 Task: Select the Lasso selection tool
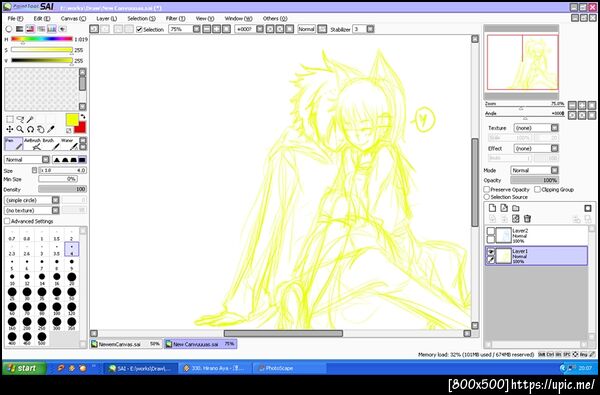[20, 119]
